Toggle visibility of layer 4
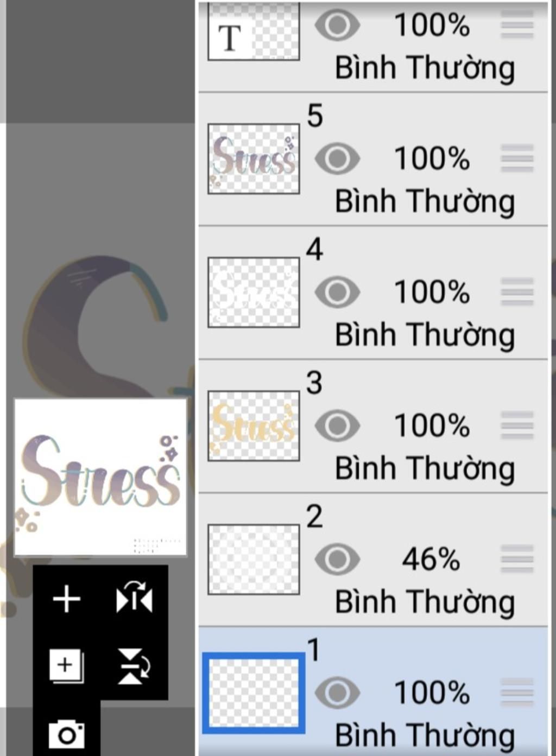The height and width of the screenshot is (756, 556). 337,292
